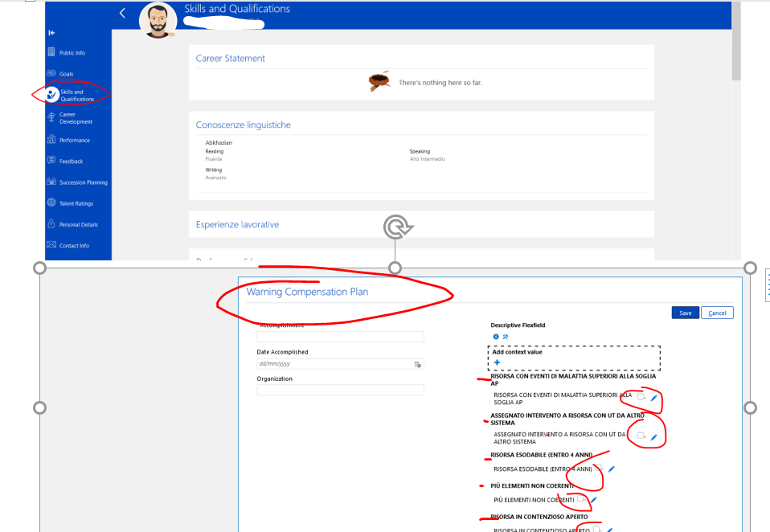The width and height of the screenshot is (770, 532).
Task: Edit RISORSA ESODABILE with the pencil icon
Action: (x=612, y=468)
